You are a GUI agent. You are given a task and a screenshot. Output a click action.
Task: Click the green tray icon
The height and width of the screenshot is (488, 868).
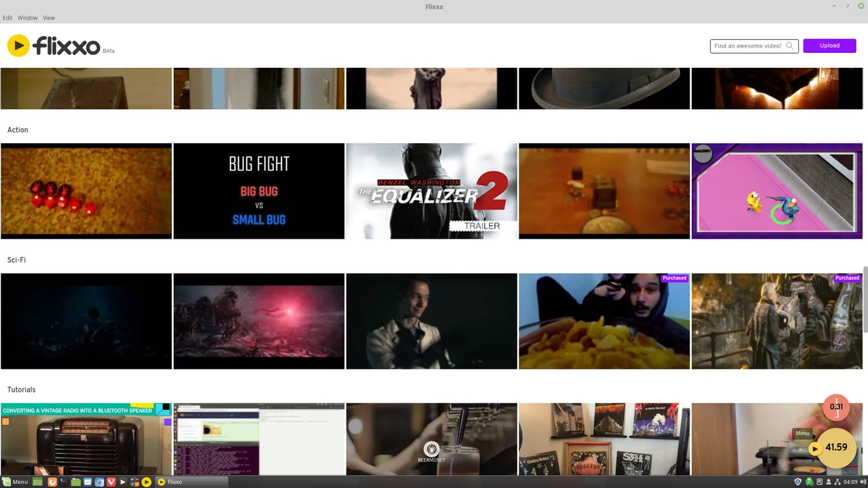(809, 482)
